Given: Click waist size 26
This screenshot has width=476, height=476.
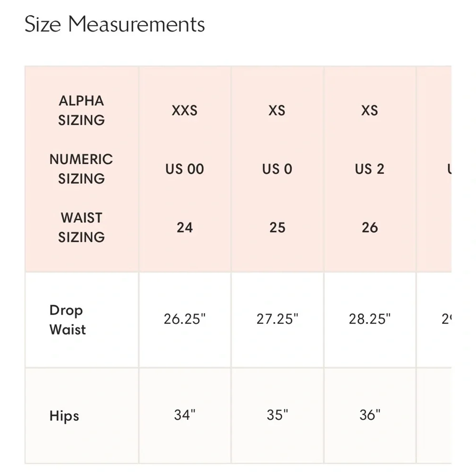Looking at the screenshot, I should click(370, 228).
